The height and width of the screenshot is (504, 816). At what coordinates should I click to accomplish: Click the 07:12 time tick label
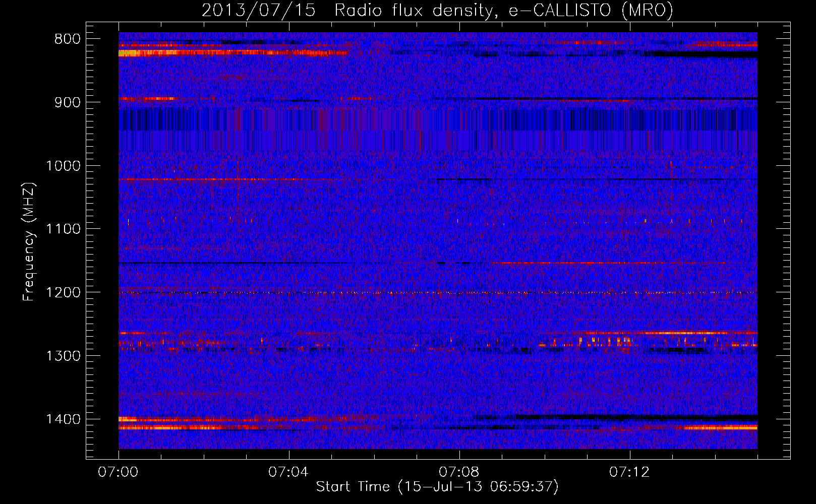click(x=629, y=472)
